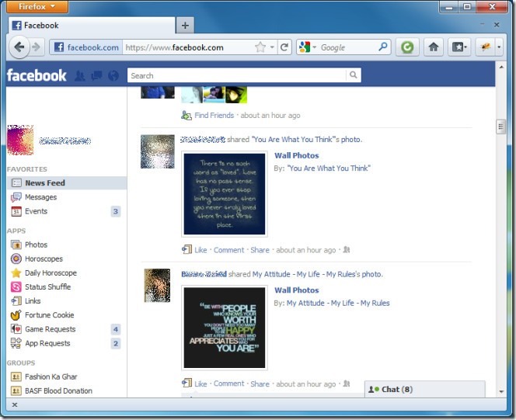Go back with the browser back arrow
The width and height of the screenshot is (516, 420).
tap(19, 47)
